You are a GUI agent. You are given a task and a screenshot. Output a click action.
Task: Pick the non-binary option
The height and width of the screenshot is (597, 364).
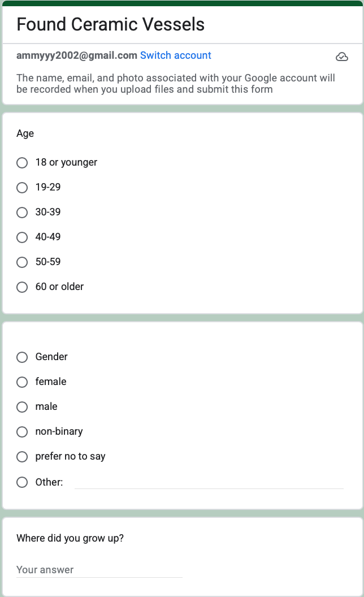point(22,432)
